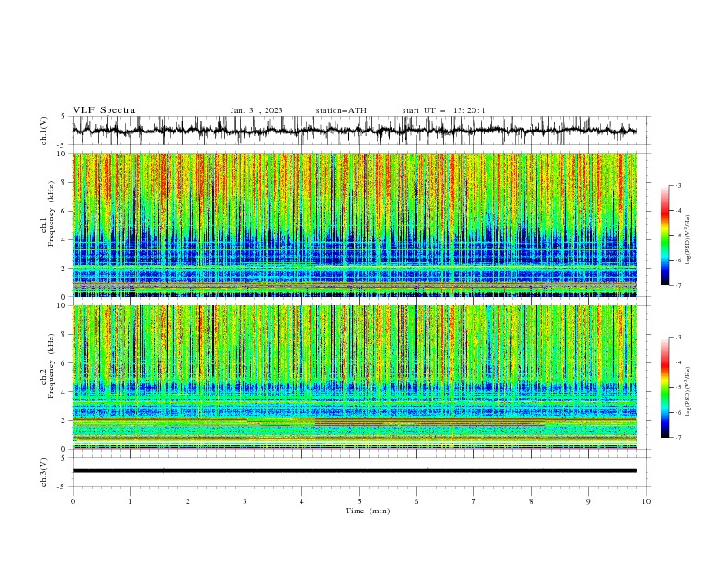This screenshot has width=728, height=563.
Task: Click the "10" time axis tick label
Action: tap(646, 501)
